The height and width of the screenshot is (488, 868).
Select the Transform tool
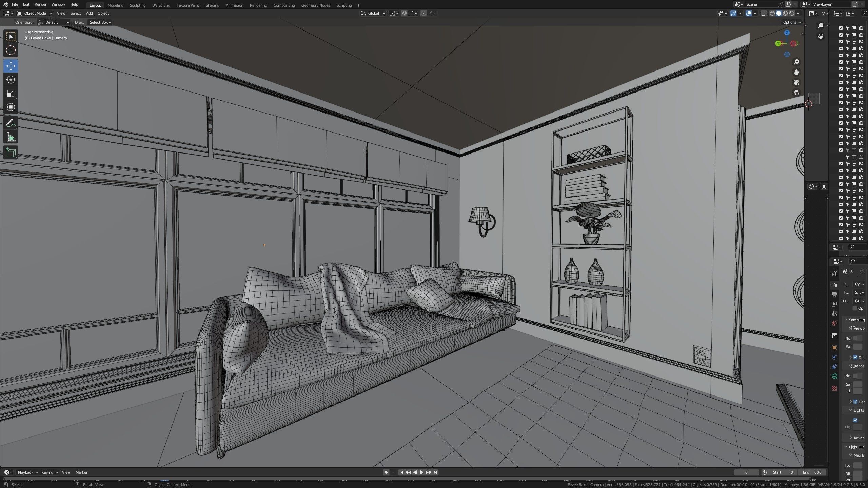[x=11, y=107]
